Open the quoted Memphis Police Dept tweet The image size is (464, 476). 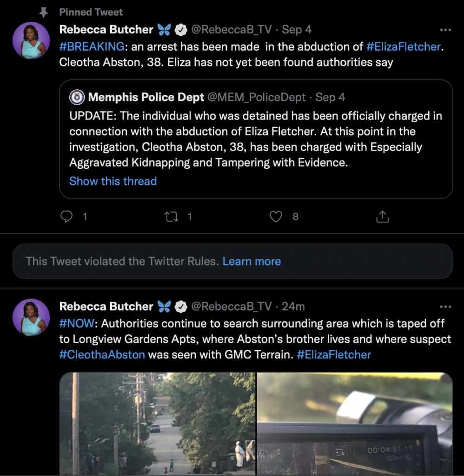coord(256,139)
